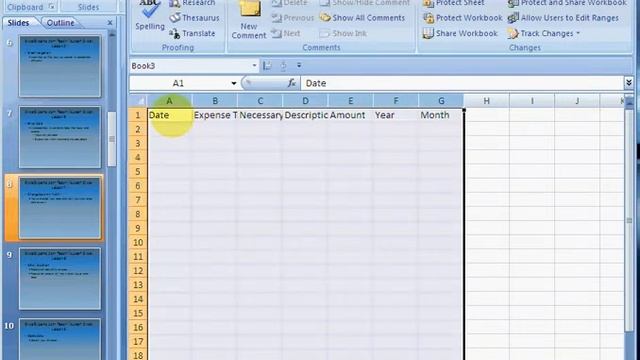
Task: Open the quick access customize dropdown
Action: pyautogui.click(x=299, y=65)
